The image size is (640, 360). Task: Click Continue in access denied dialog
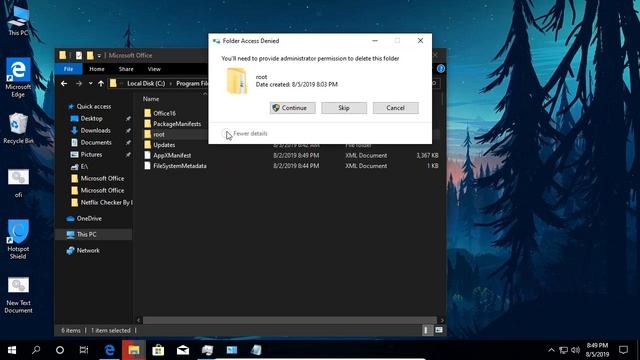tap(293, 108)
